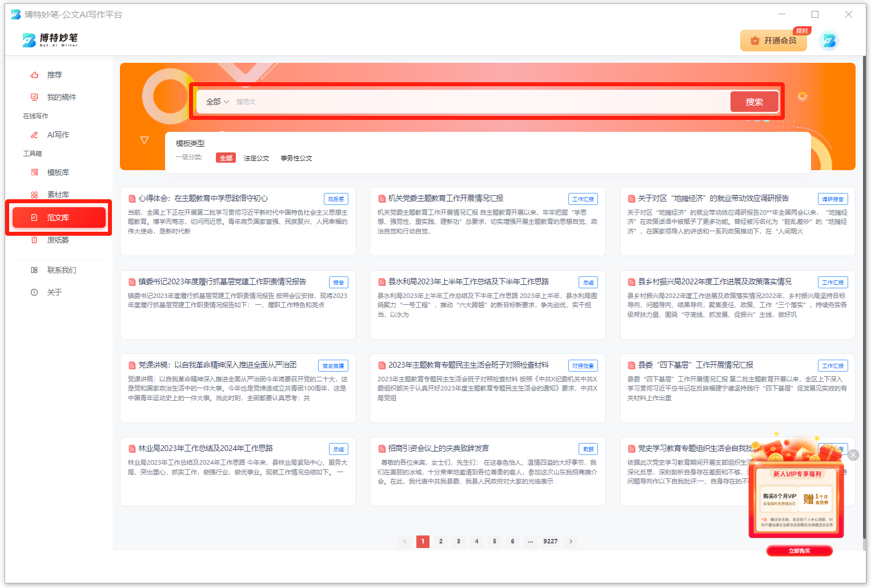Click the document icon beside 县委“四下基层” article
This screenshot has width=871, height=588.
click(632, 365)
